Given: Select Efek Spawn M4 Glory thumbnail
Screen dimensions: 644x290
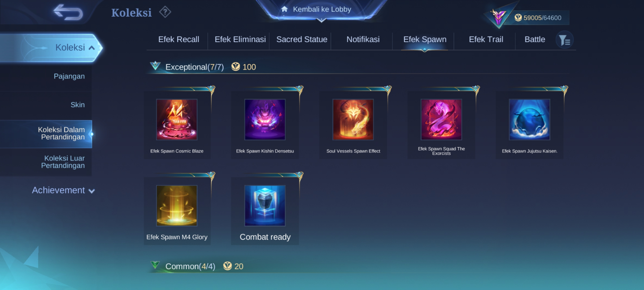Looking at the screenshot, I should [x=177, y=205].
